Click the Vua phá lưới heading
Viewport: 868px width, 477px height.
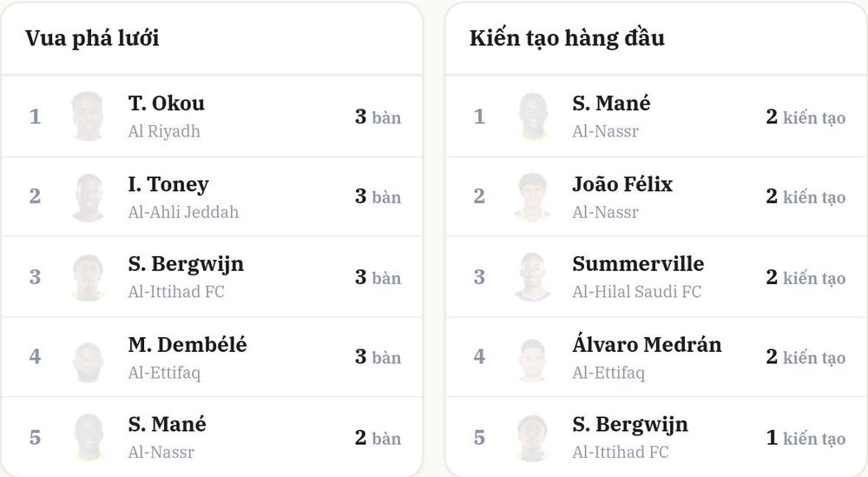point(92,38)
